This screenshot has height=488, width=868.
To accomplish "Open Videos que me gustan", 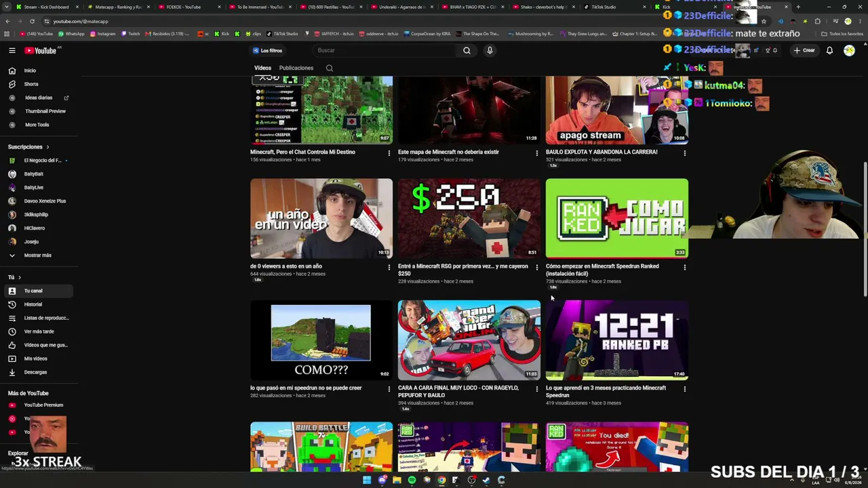I will pos(38,345).
